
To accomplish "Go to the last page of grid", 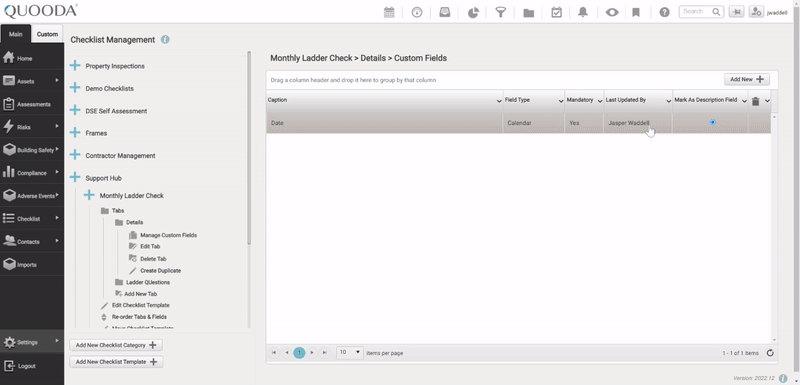I will click(324, 352).
